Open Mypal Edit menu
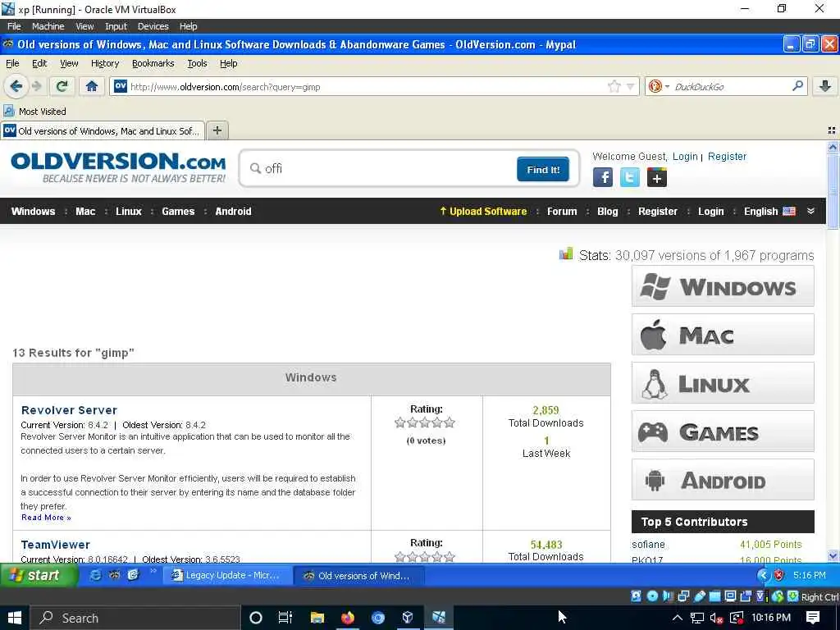 [39, 63]
